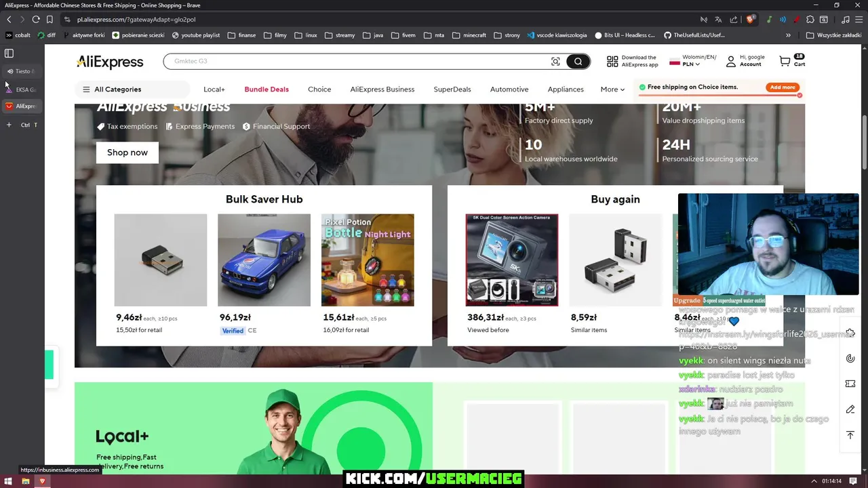
Task: Open the linux bookmarks folder
Action: pyautogui.click(x=306, y=35)
